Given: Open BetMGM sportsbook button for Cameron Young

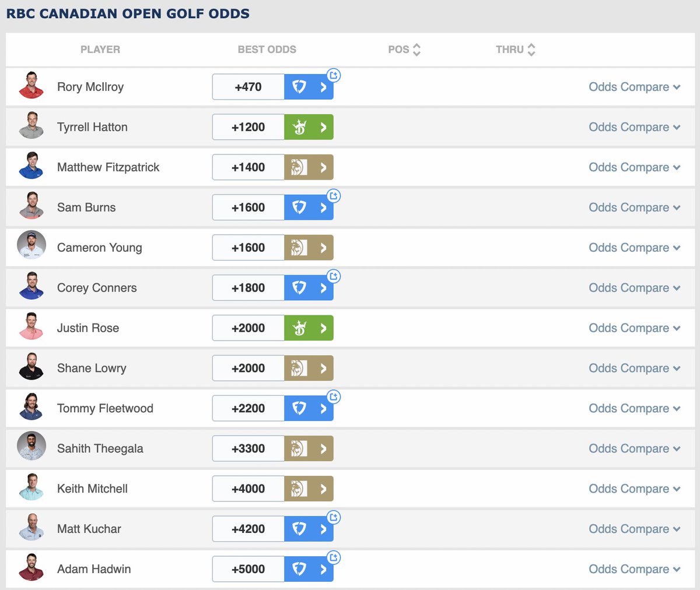Looking at the screenshot, I should tap(309, 248).
